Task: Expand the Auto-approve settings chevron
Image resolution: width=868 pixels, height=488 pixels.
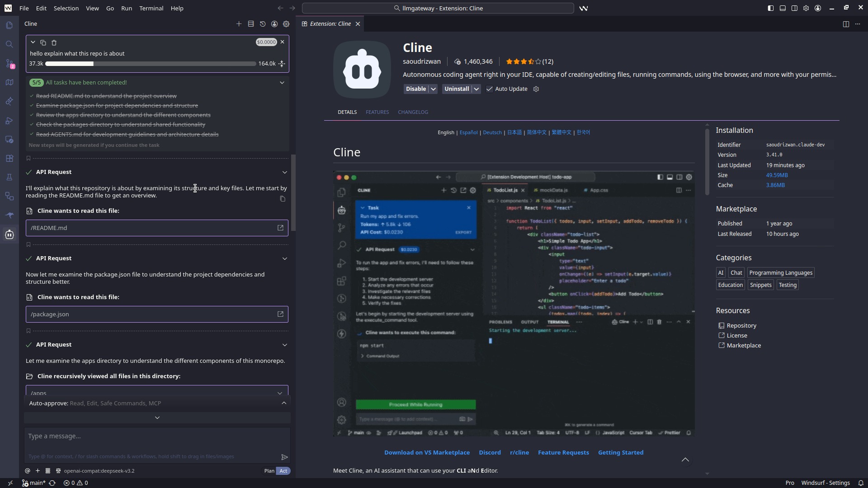Action: pyautogui.click(x=284, y=403)
